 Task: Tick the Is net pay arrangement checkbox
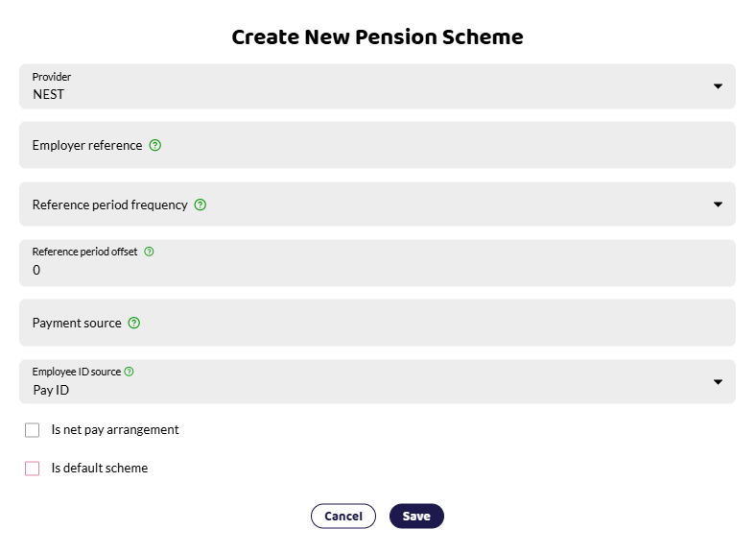click(x=33, y=430)
